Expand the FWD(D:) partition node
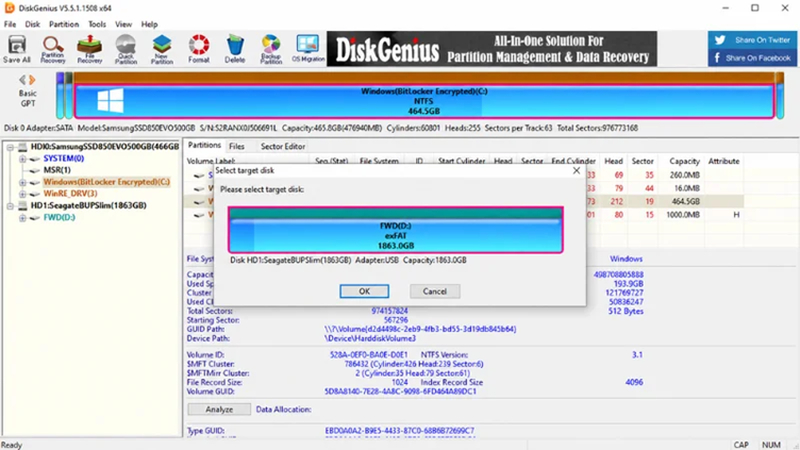 (22, 218)
